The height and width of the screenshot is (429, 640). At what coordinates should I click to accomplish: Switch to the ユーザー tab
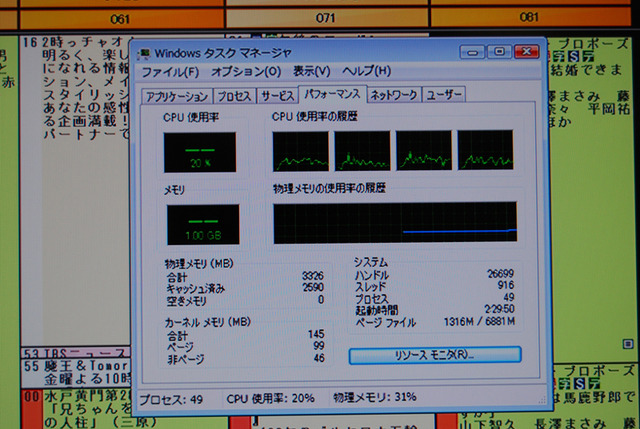pos(443,95)
